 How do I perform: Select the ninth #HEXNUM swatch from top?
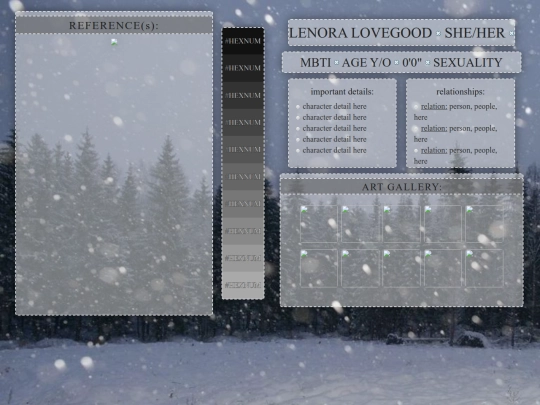coord(243,258)
